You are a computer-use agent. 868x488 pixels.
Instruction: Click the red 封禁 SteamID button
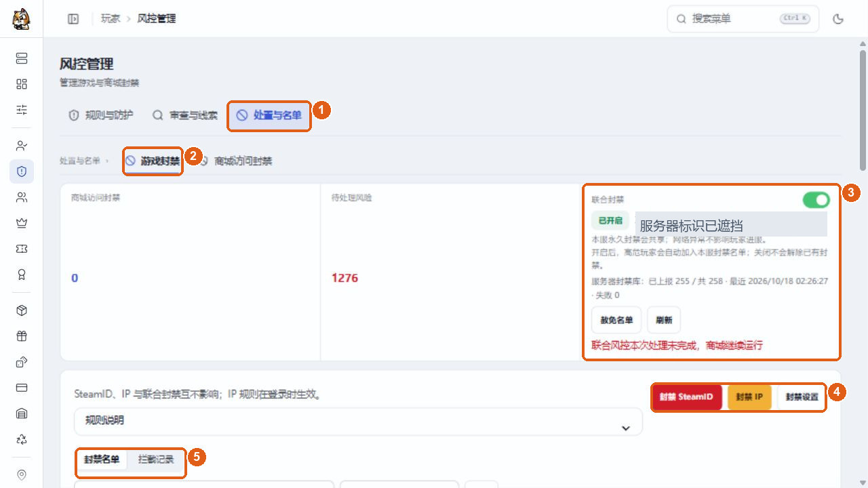coord(687,397)
